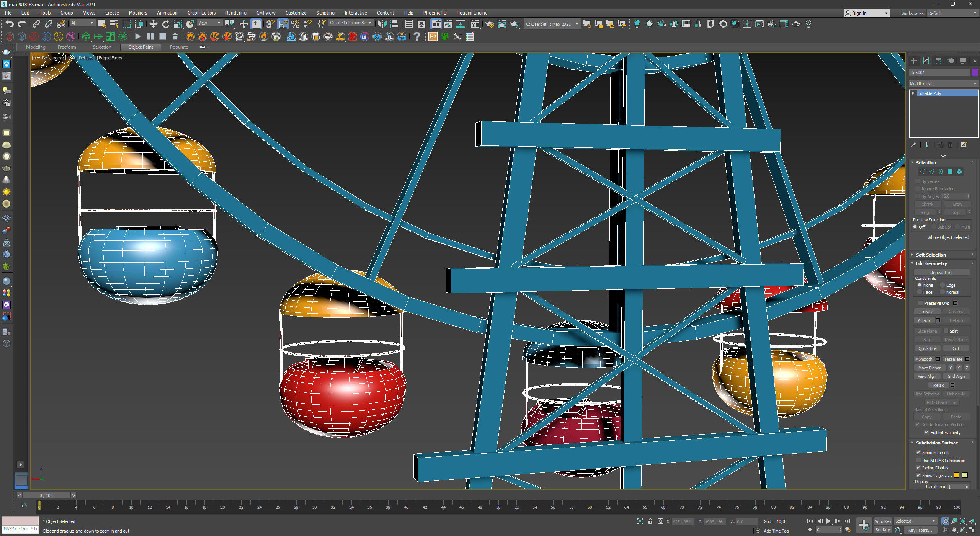Select the Edge constraint radio button

943,285
